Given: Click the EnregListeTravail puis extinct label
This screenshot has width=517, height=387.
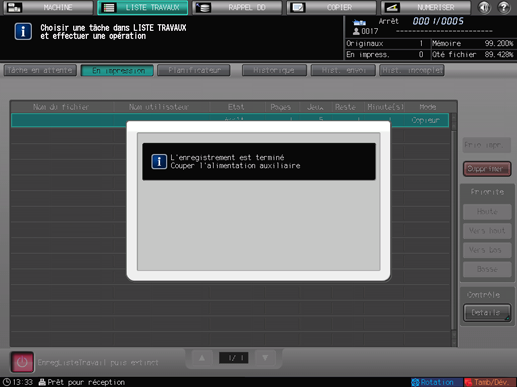Looking at the screenshot, I should pyautogui.click(x=98, y=362).
